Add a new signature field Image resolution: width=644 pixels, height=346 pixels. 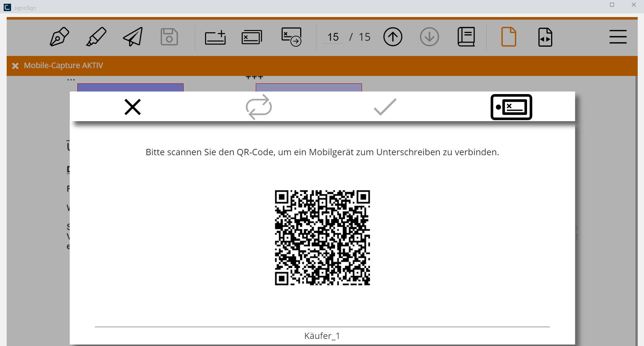pyautogui.click(x=215, y=37)
